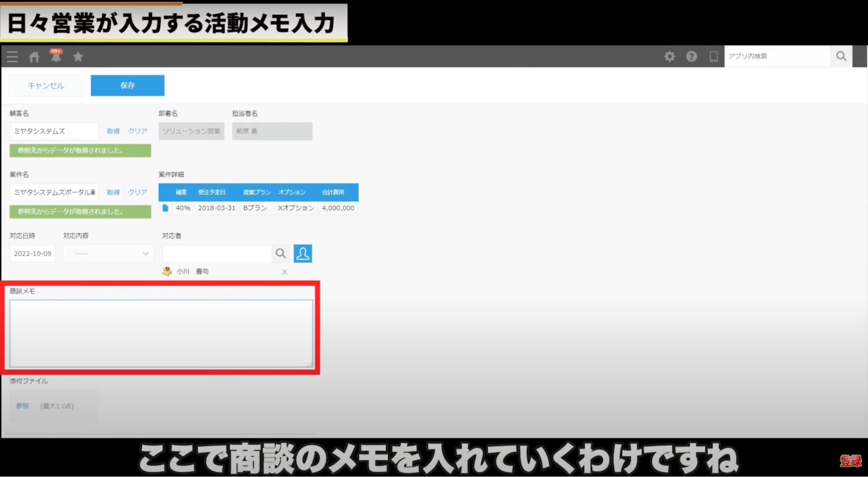This screenshot has height=477, width=868.
Task: Click the user search magnifier in 対応者
Action: tap(281, 253)
